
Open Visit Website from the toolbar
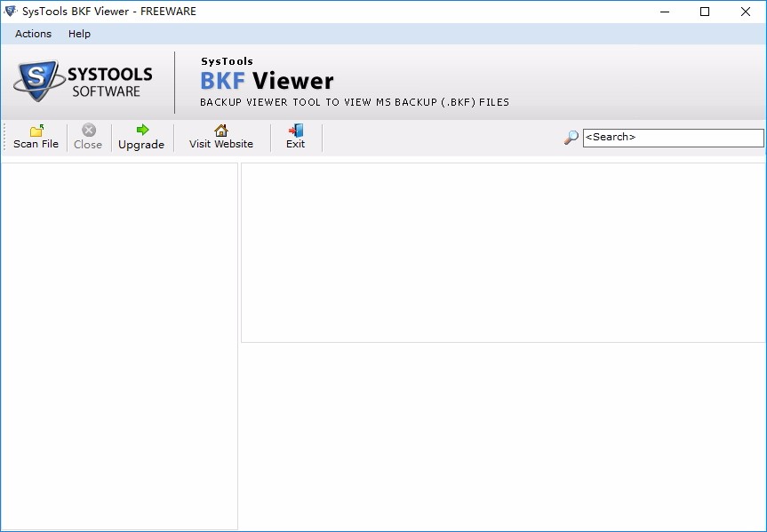[221, 137]
